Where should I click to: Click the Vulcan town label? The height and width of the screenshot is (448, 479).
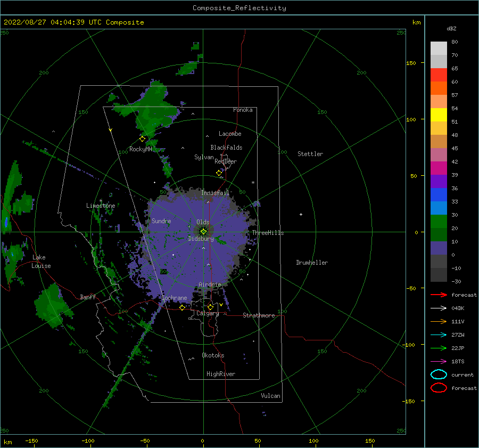(271, 396)
